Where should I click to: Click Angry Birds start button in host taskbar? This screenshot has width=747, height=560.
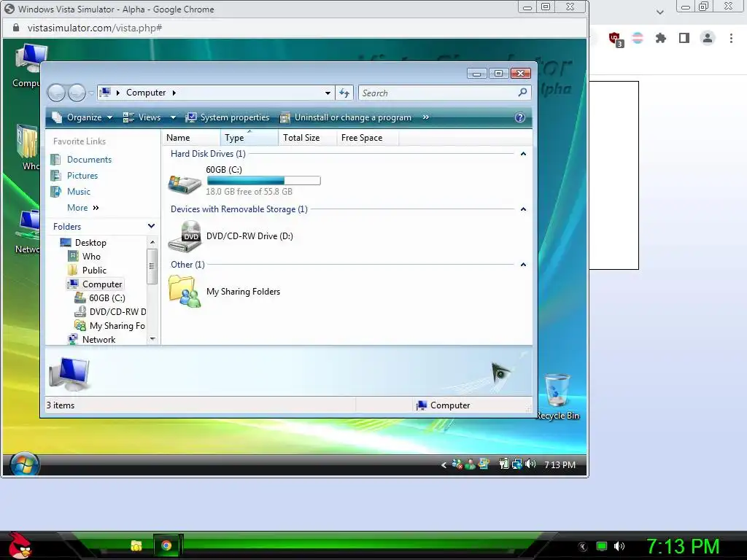[20, 545]
